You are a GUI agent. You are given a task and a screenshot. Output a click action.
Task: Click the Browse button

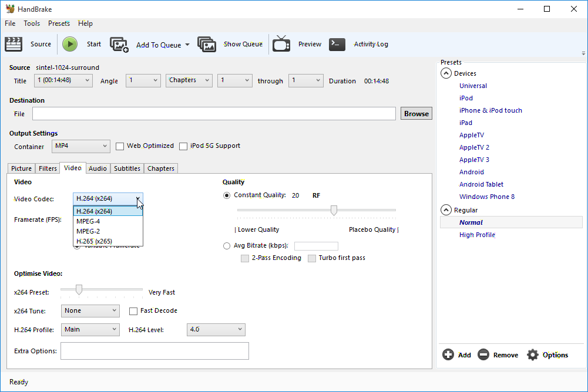[416, 114]
